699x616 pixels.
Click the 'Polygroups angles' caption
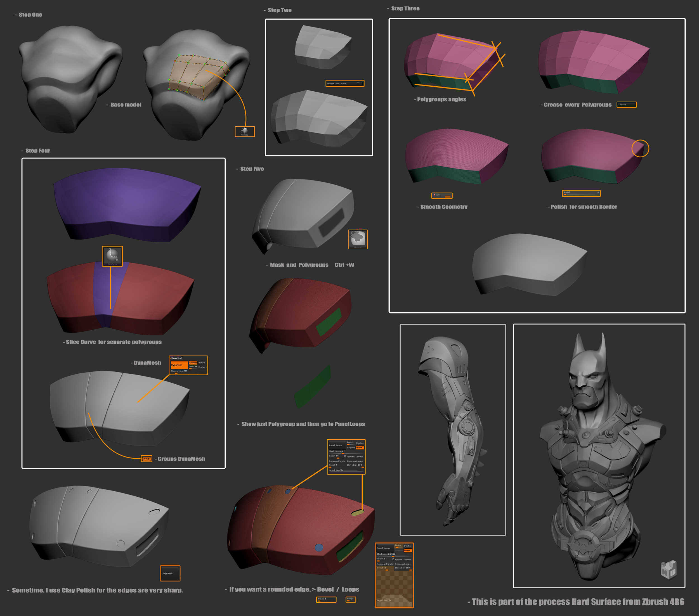(441, 99)
